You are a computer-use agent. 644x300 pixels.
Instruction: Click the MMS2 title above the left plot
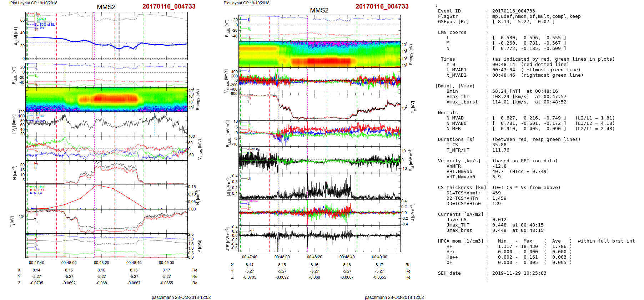tap(106, 7)
